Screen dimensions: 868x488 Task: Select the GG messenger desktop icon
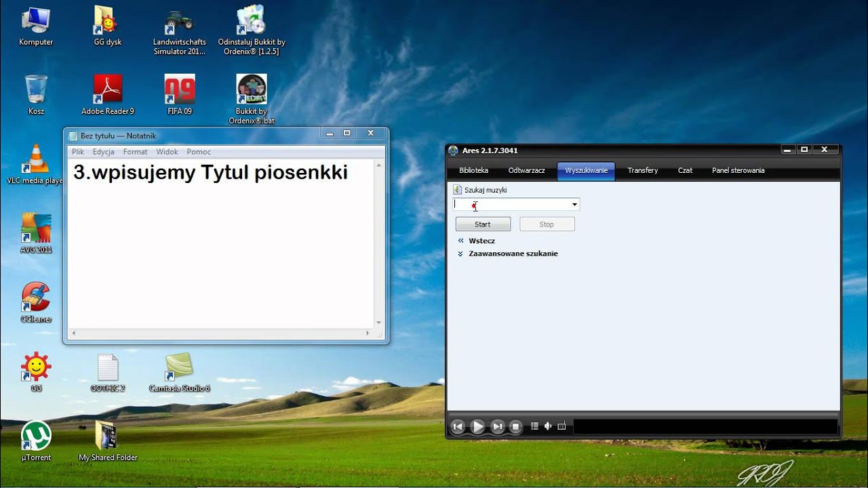(x=36, y=372)
